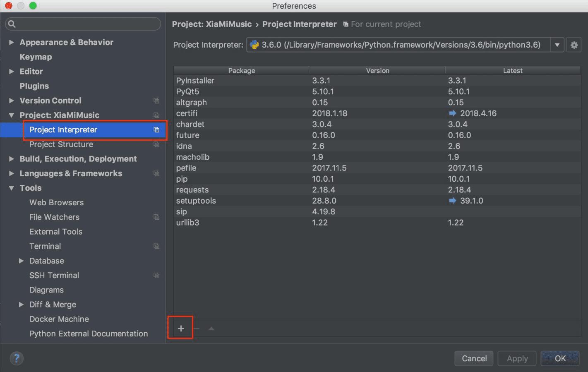Click the minus icon to remove a package
This screenshot has height=372, width=588.
point(196,328)
